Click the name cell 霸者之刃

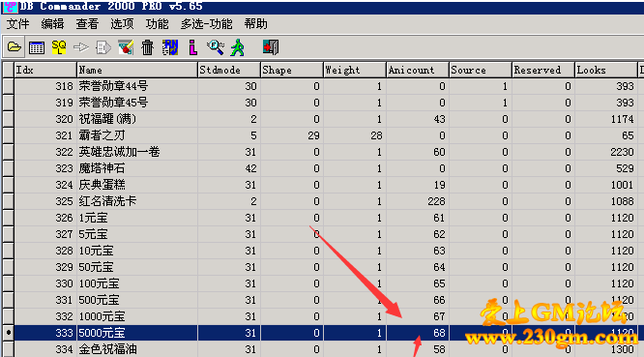[x=137, y=135]
